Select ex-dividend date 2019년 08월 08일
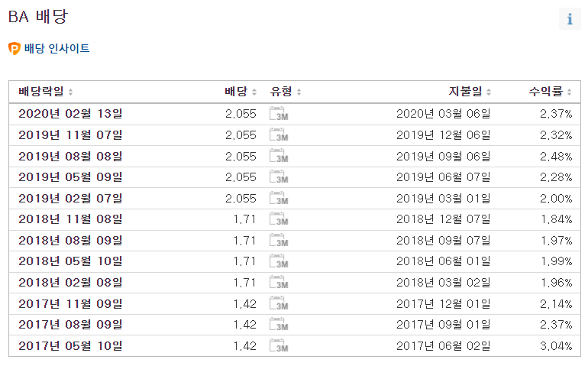Screen dimensions: 588x366 click(x=70, y=156)
